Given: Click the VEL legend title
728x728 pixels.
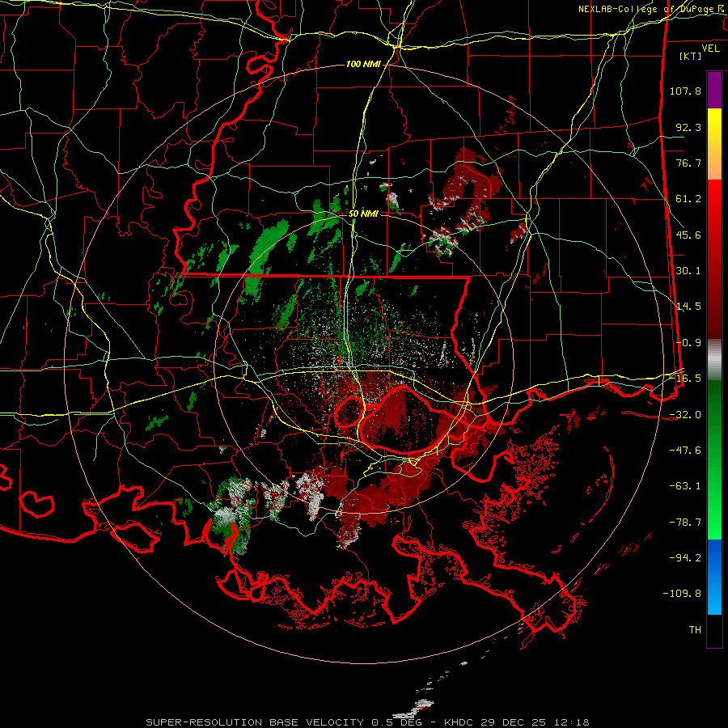Looking at the screenshot, I should (710, 49).
